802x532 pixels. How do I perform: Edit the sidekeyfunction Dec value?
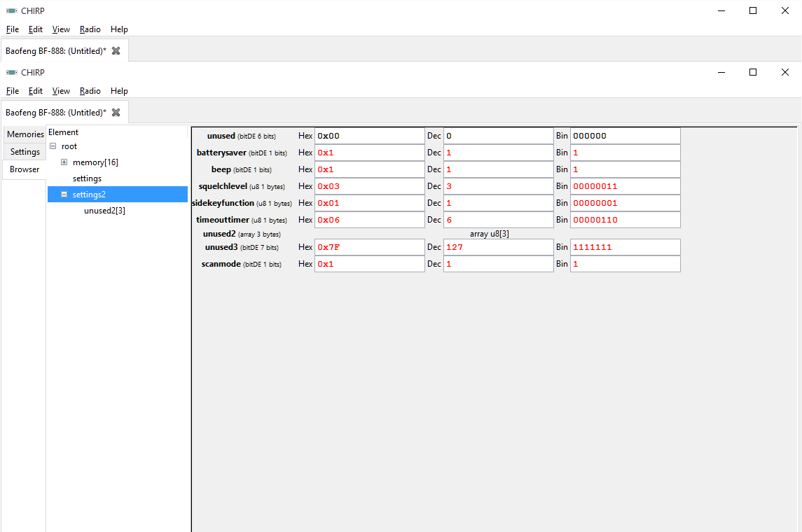[x=498, y=204]
